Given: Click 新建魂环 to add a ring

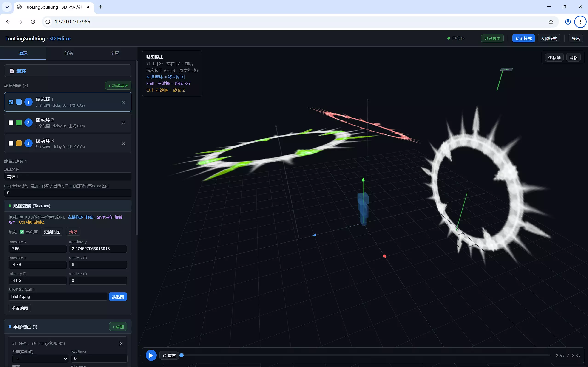Looking at the screenshot, I should 118,85.
